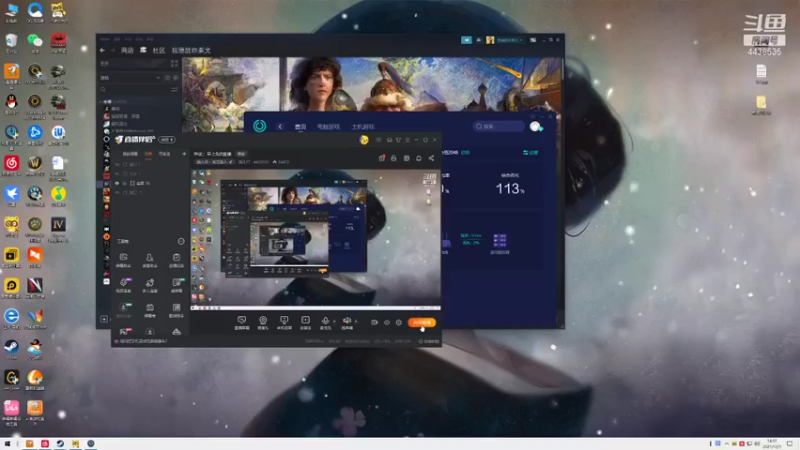Click Steam grid view icon beside the library header
The height and width of the screenshot is (450, 800).
[x=174, y=63]
